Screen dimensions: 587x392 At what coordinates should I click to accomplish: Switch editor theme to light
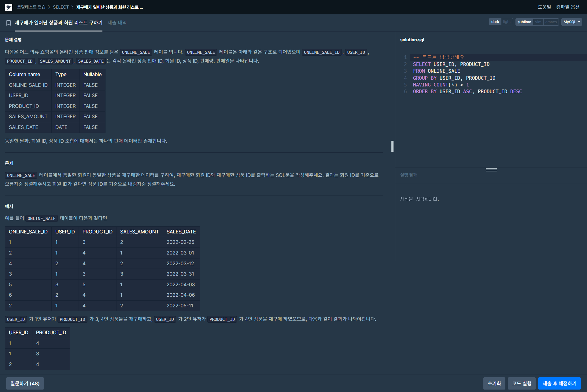pos(507,22)
